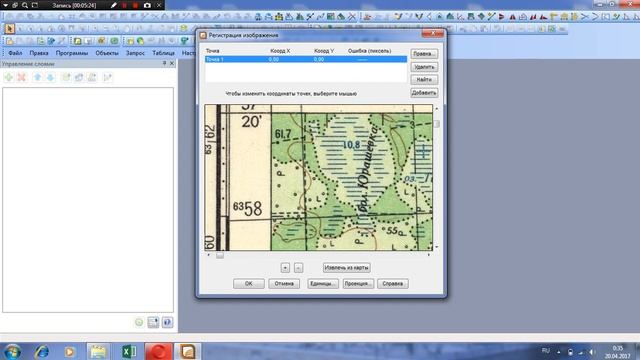This screenshot has width=640, height=360.
Task: Confirm registration with the OK button
Action: point(249,284)
